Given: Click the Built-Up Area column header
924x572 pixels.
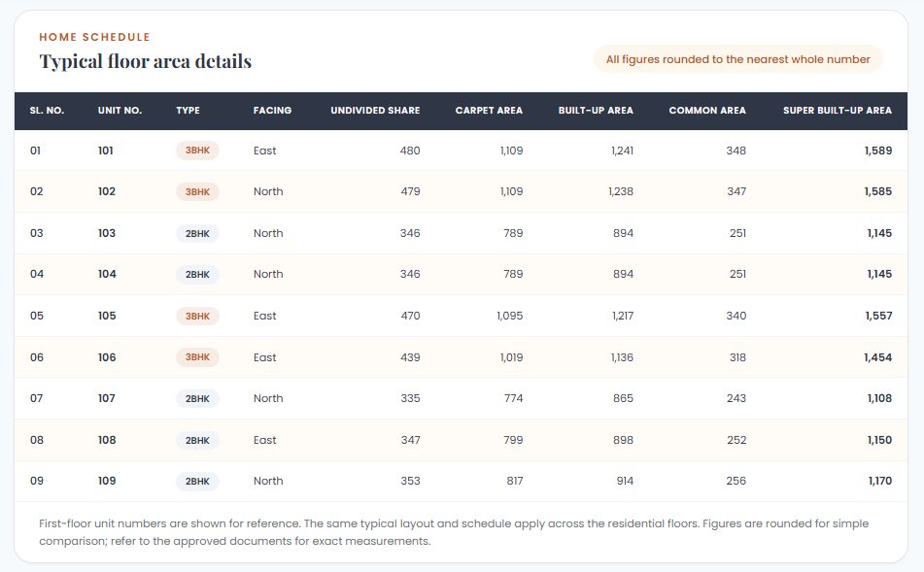Looking at the screenshot, I should tap(596, 110).
